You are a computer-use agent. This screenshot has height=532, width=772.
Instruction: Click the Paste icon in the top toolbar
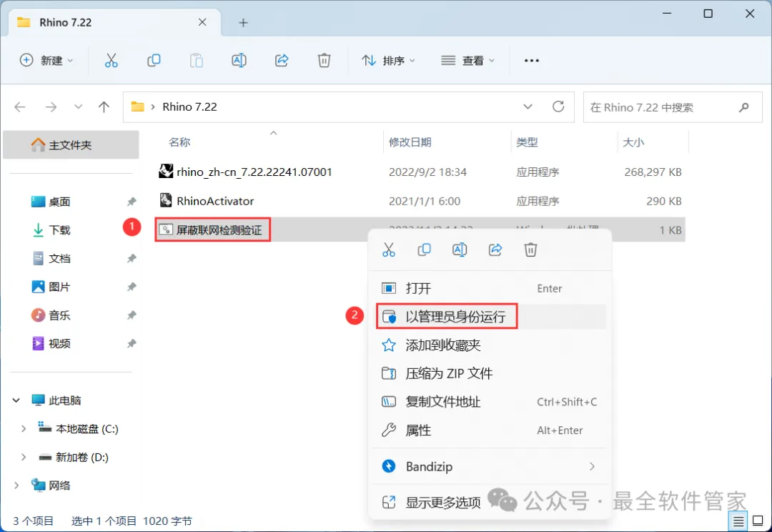(197, 61)
